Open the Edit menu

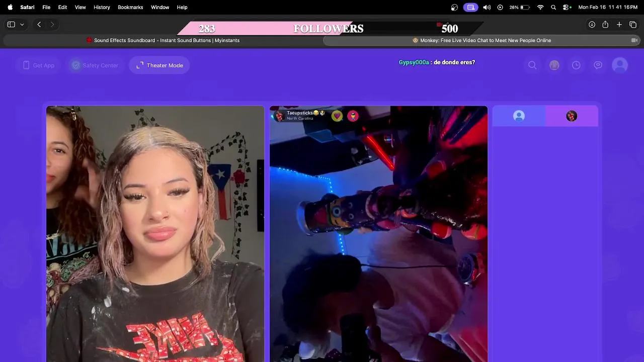click(x=62, y=7)
